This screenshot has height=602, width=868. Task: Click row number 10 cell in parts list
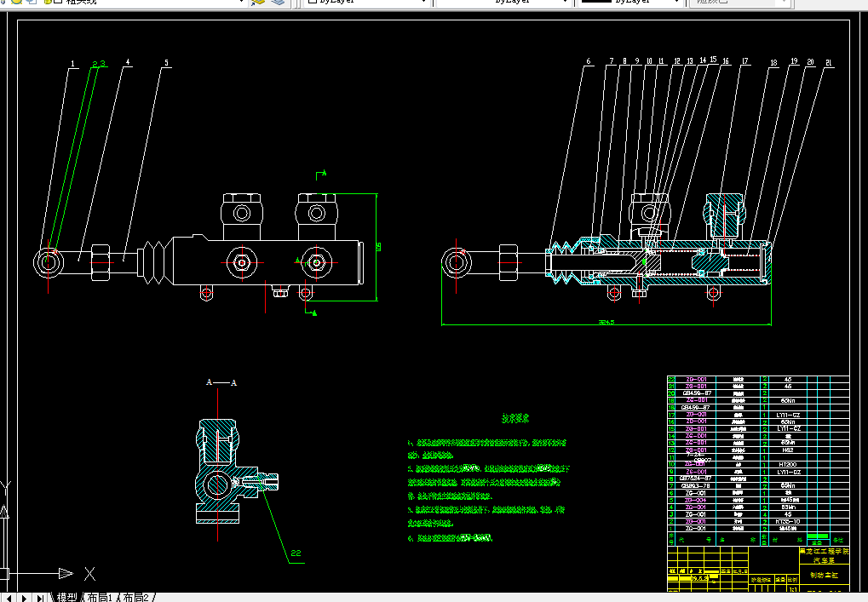tap(671, 465)
